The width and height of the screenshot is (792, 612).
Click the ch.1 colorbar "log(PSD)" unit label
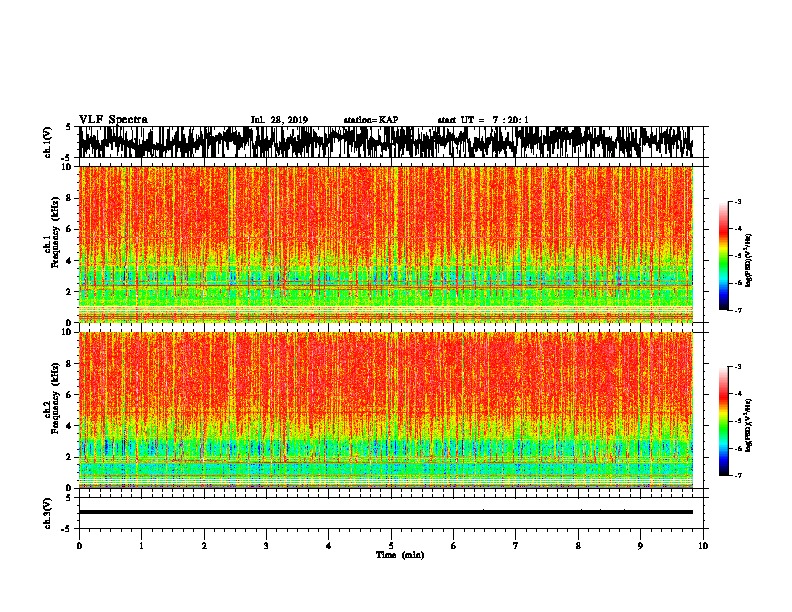tap(748, 260)
